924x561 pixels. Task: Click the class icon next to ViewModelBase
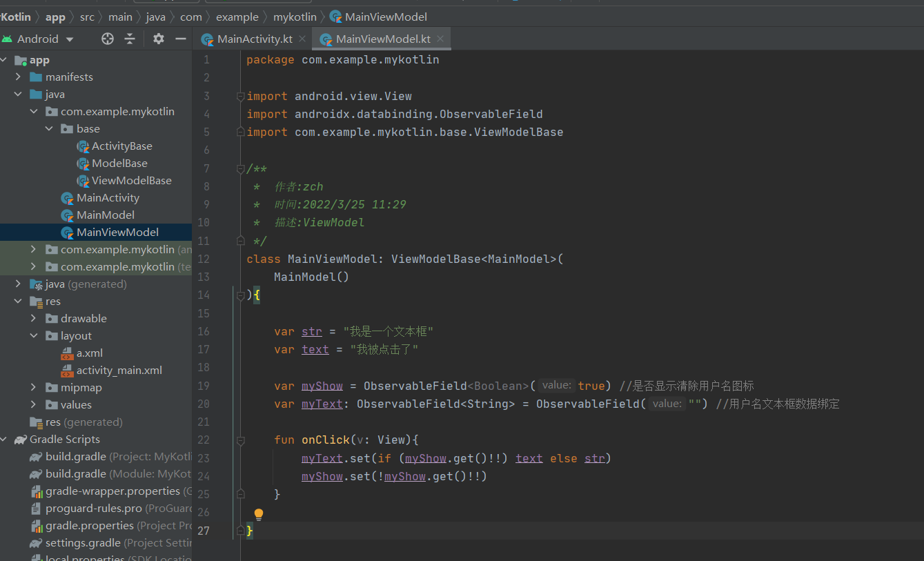pos(83,180)
